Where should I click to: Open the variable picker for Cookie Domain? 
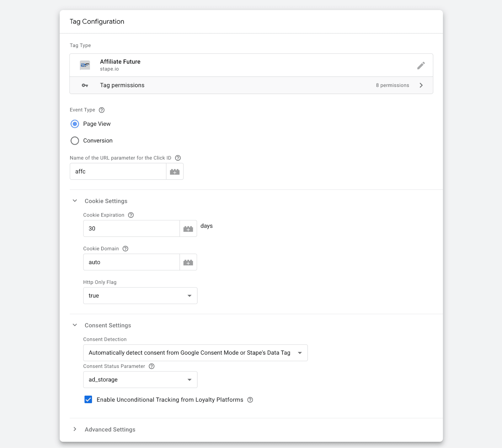[188, 262]
